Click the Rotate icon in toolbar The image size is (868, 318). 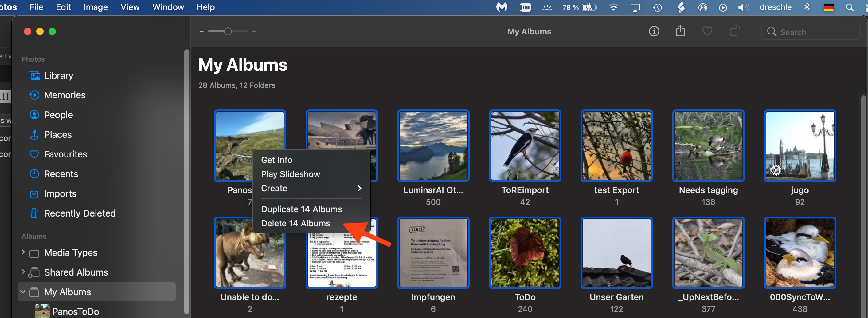(x=734, y=31)
